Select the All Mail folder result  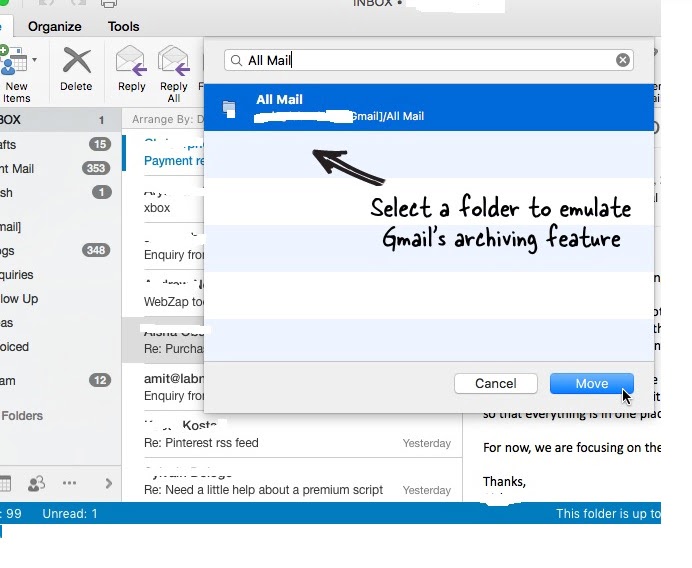(x=429, y=107)
